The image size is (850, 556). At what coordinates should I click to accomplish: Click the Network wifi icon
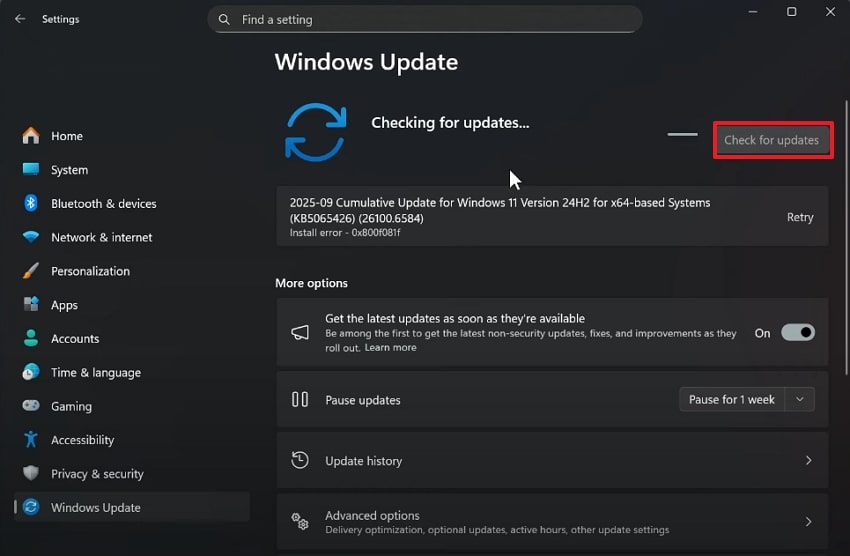pyautogui.click(x=31, y=237)
